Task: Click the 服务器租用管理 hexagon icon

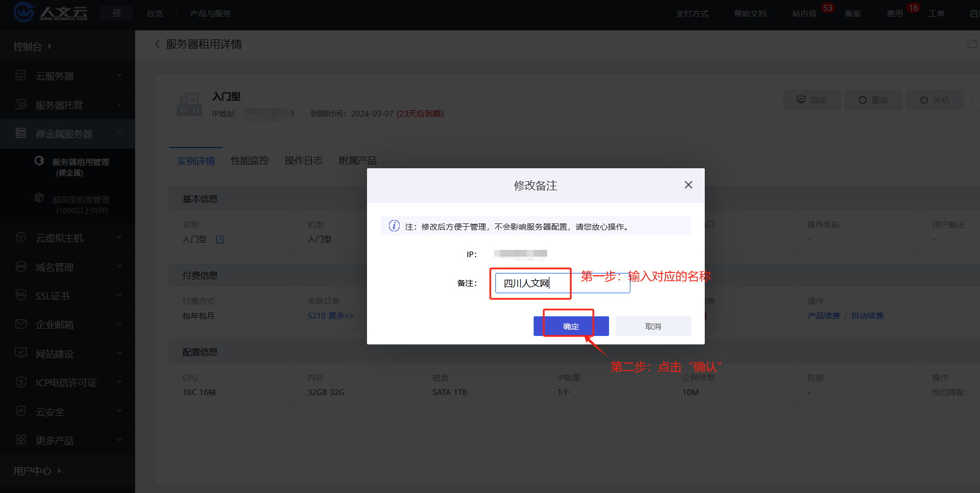Action: (39, 161)
